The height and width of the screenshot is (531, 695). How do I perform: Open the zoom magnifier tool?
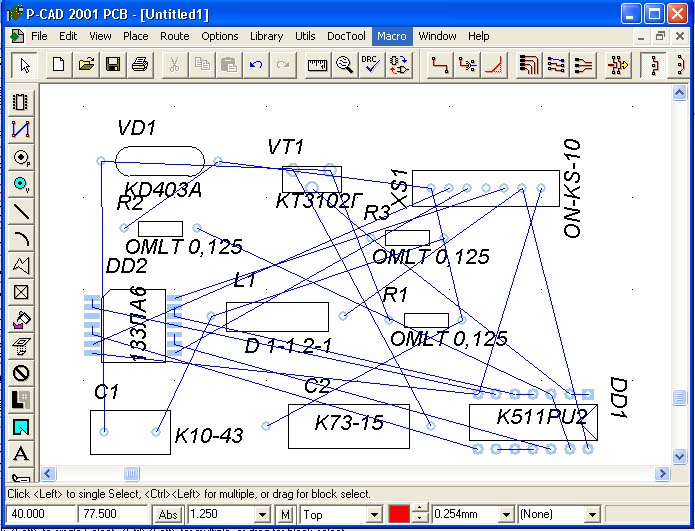pyautogui.click(x=344, y=65)
